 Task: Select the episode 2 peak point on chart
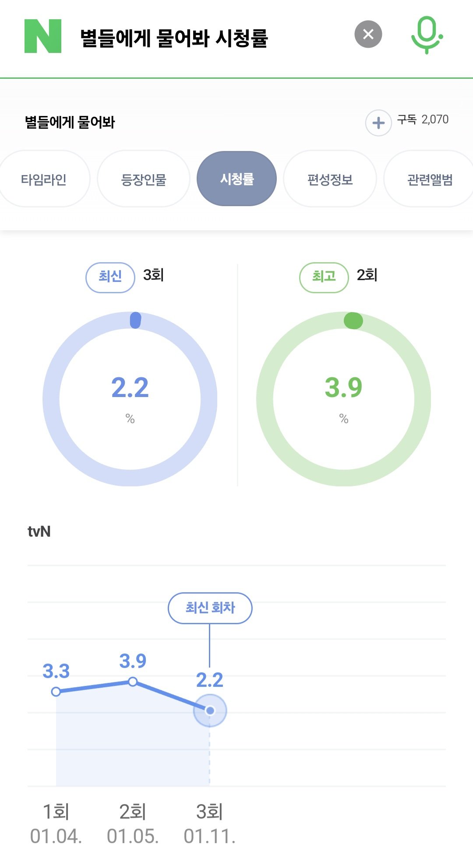[x=133, y=682]
